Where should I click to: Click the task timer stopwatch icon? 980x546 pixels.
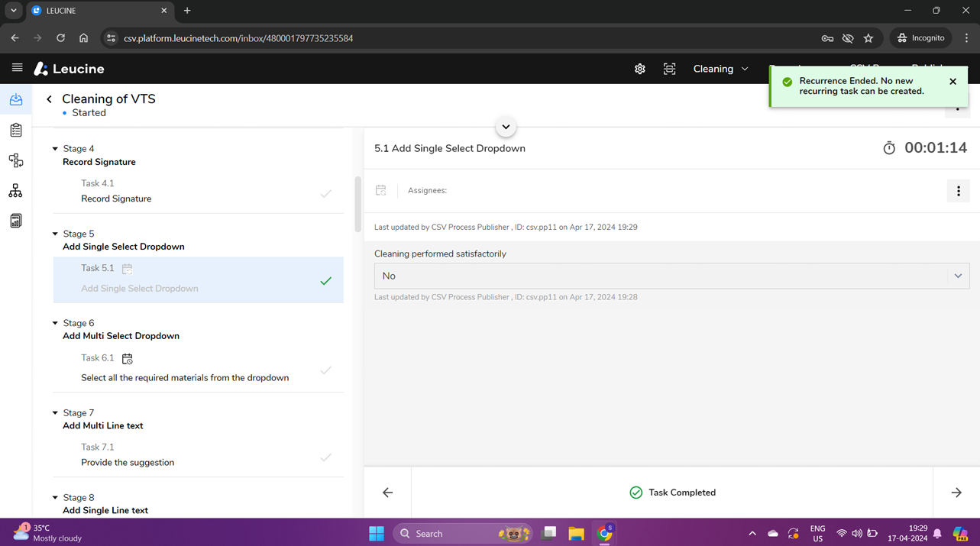889,148
